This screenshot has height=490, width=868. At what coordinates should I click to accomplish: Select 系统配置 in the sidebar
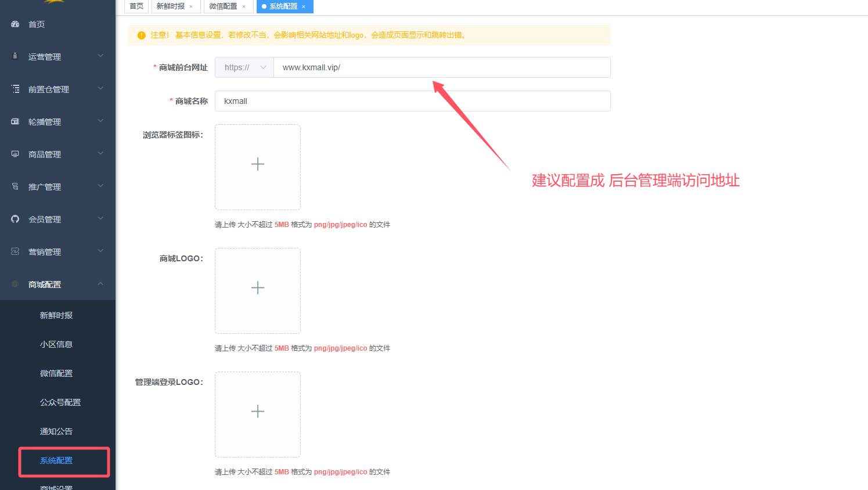56,460
